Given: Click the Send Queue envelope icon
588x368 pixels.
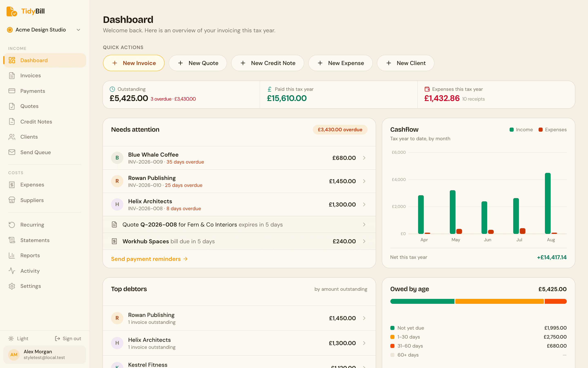Looking at the screenshot, I should pos(12,152).
